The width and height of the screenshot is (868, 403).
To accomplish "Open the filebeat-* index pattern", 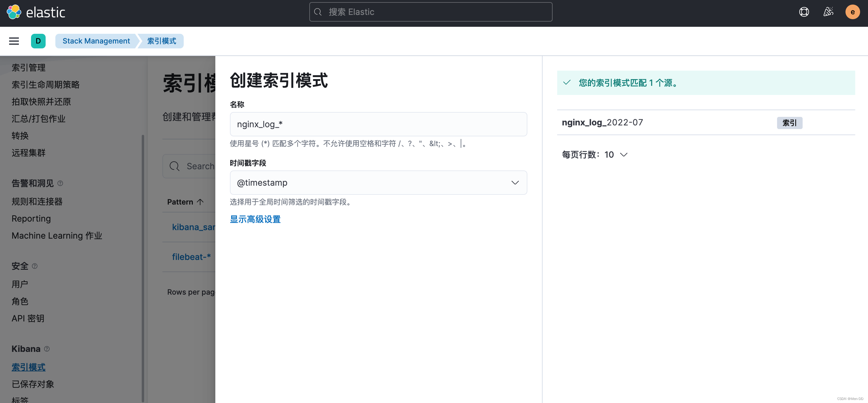I will click(191, 257).
